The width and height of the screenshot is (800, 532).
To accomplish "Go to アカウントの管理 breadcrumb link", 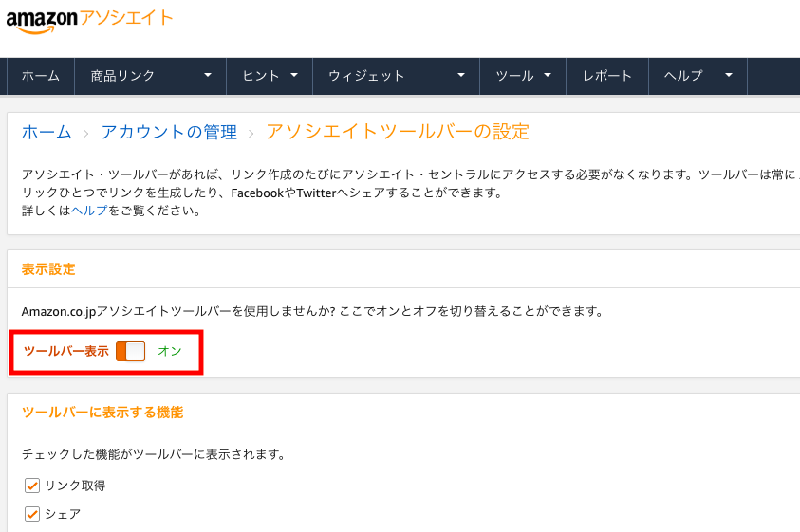I will tap(169, 132).
